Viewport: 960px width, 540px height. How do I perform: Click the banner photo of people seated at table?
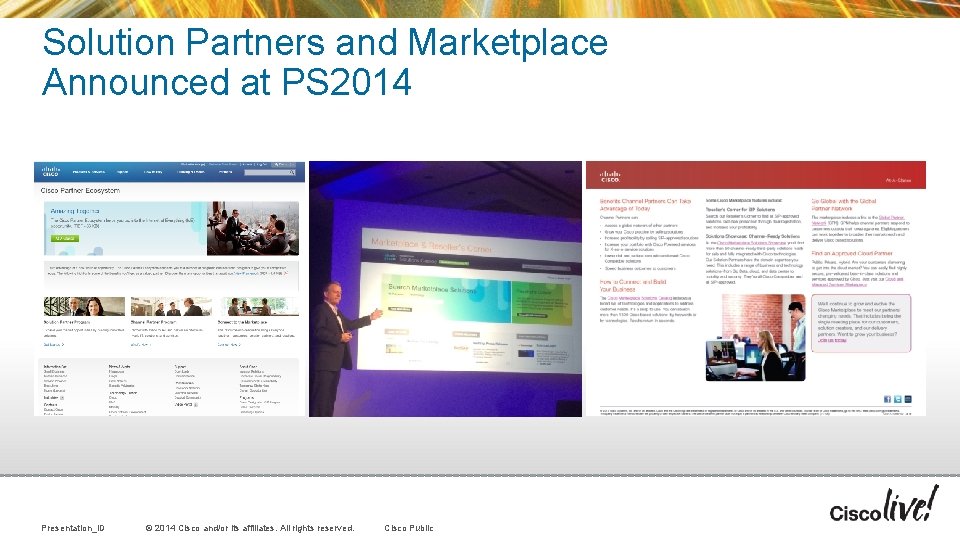253,229
